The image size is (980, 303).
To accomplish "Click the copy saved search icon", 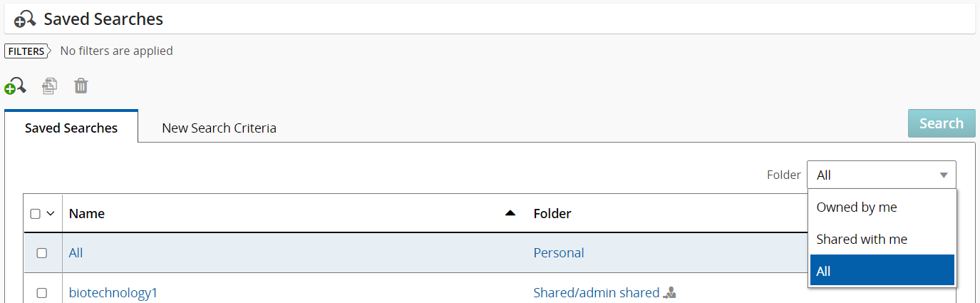I will (x=49, y=86).
